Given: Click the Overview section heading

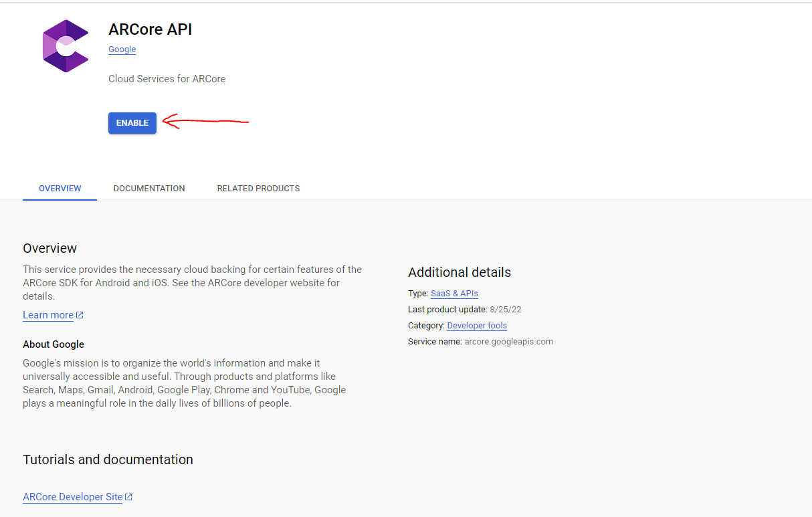Looking at the screenshot, I should coord(49,248).
